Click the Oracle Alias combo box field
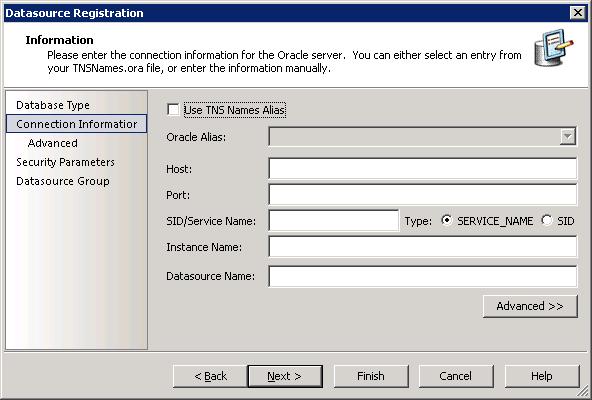 click(x=422, y=136)
